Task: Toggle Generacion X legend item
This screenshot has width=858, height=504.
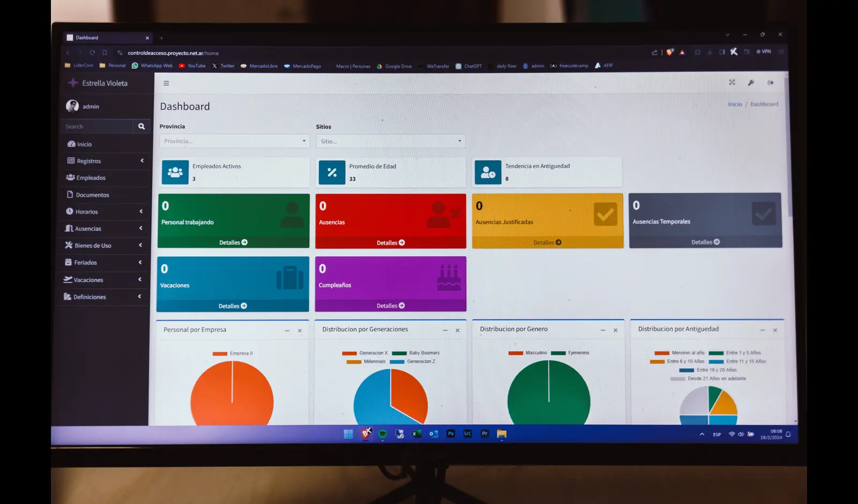Action: click(x=365, y=353)
